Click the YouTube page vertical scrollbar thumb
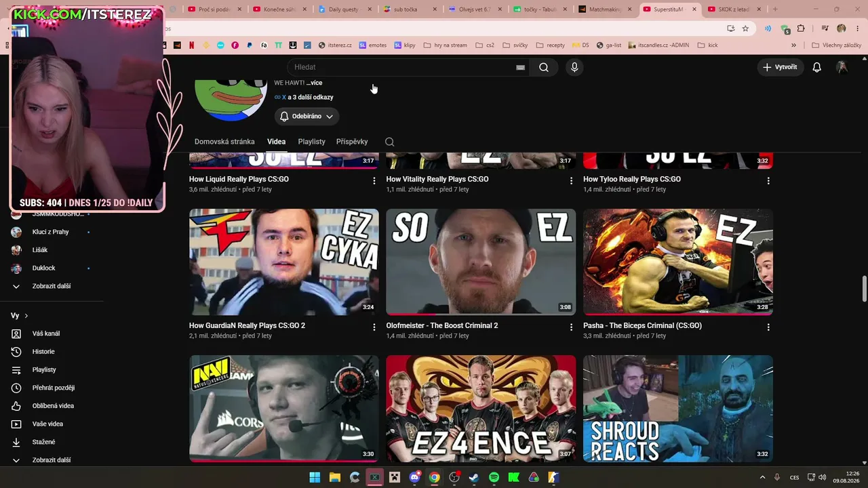Image resolution: width=868 pixels, height=488 pixels. coord(865,289)
